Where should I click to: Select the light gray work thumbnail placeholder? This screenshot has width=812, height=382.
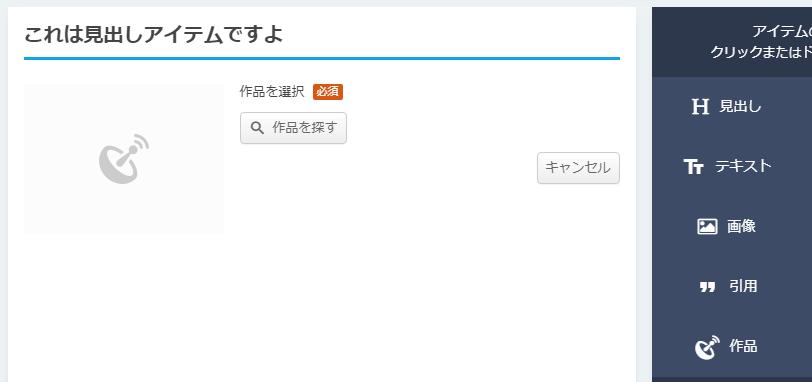click(x=124, y=158)
